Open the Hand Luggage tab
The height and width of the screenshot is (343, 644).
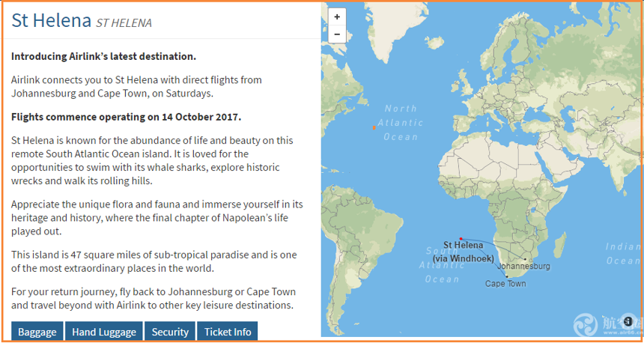104,332
